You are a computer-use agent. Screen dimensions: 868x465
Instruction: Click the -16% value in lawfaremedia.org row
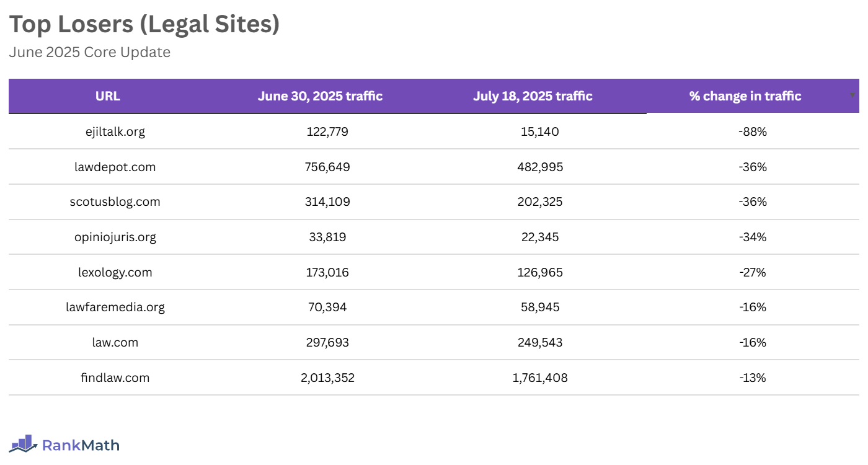point(753,307)
